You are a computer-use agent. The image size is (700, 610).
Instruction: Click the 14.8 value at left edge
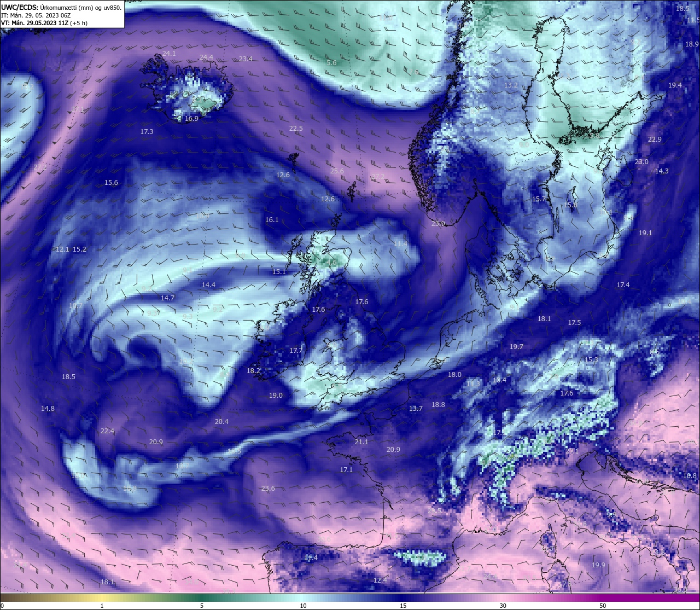(x=48, y=409)
